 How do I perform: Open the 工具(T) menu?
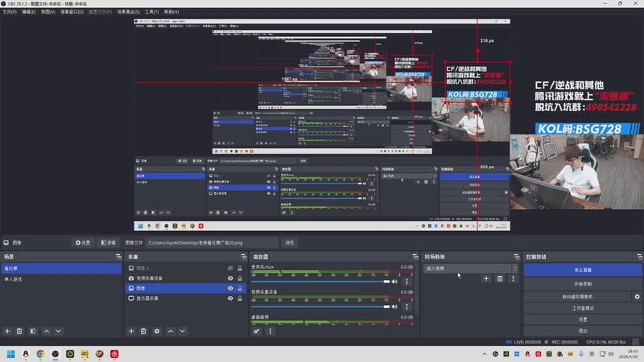coord(151,12)
